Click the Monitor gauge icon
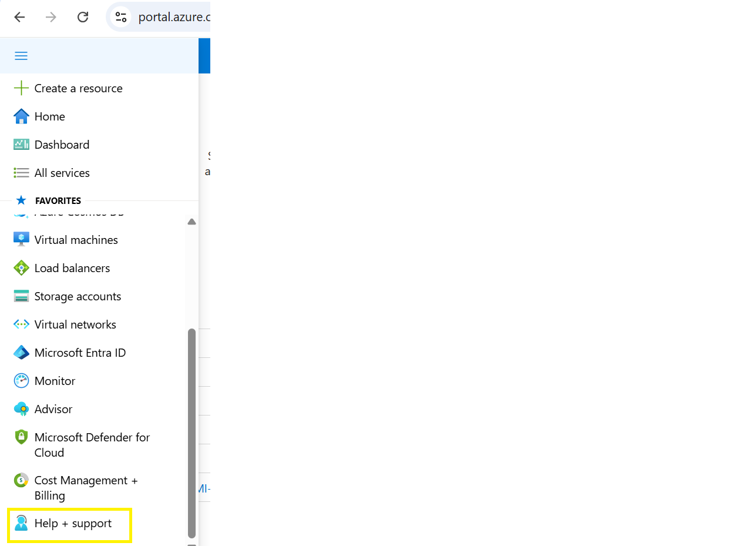This screenshot has width=756, height=546. point(21,381)
